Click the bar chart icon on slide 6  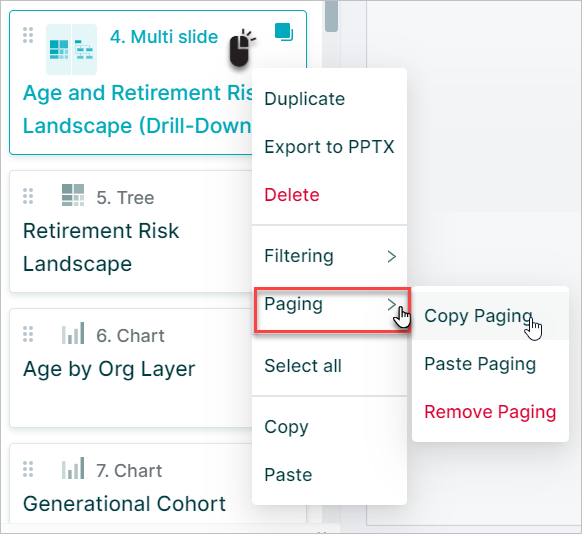click(x=73, y=333)
